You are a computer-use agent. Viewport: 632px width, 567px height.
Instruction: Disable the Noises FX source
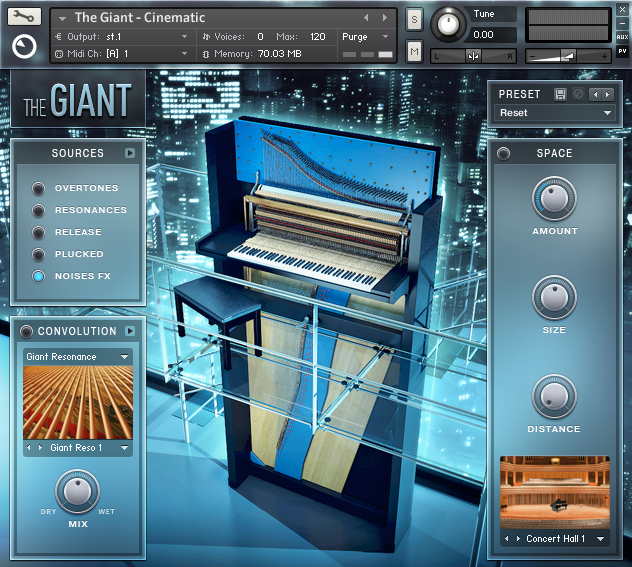(39, 276)
